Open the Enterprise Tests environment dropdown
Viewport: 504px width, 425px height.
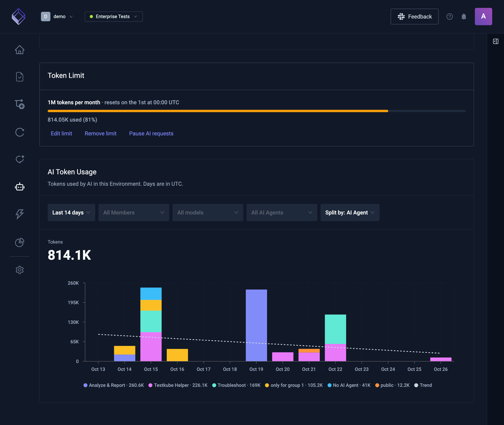(x=114, y=16)
